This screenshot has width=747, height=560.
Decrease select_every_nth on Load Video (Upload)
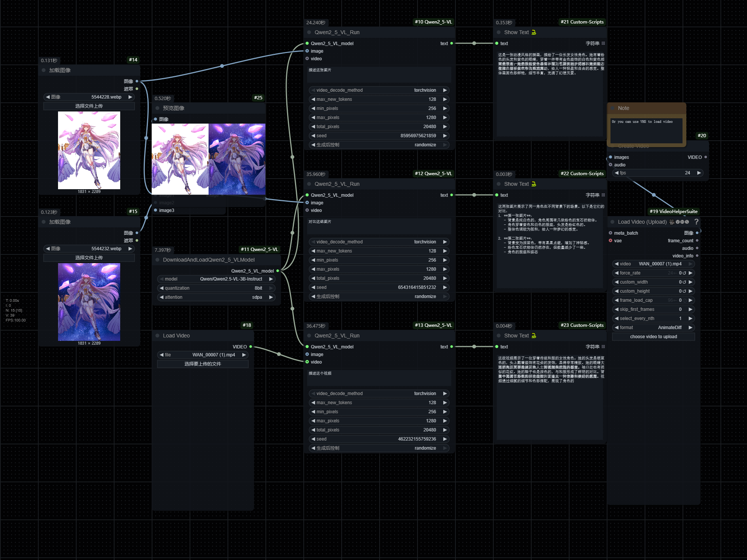617,318
